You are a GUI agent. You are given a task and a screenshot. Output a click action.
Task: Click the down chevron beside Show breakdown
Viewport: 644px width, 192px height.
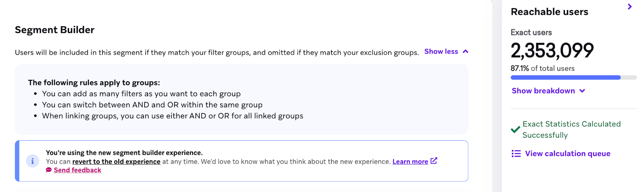tap(582, 91)
